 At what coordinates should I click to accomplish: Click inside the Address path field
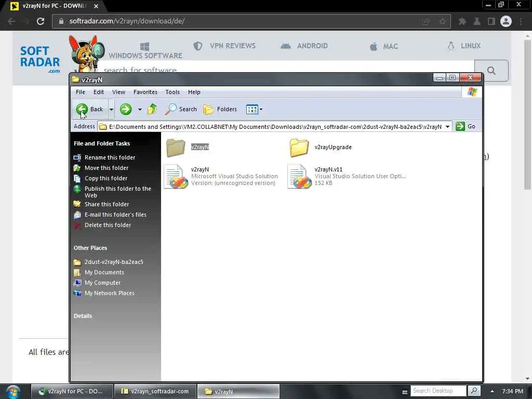[275, 127]
